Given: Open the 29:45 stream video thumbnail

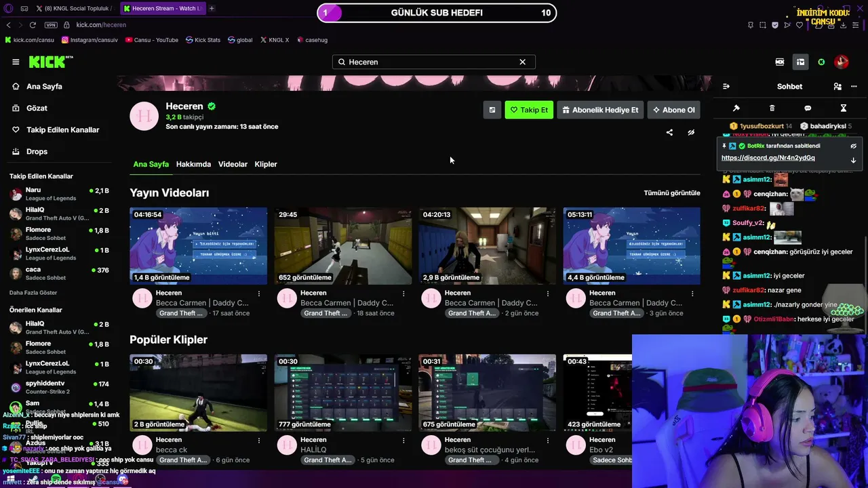Looking at the screenshot, I should [x=343, y=246].
